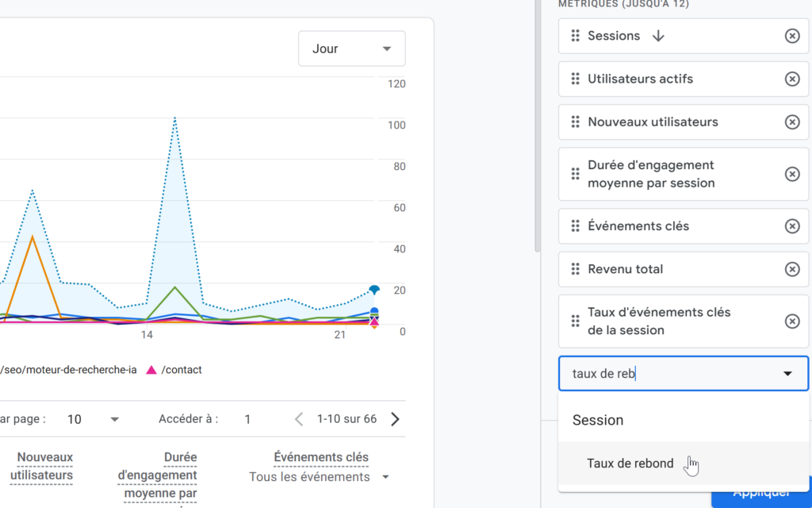Viewport: 812px width, 508px height.
Task: Click the Nouveaux utilisateurs column header
Action: click(43, 465)
